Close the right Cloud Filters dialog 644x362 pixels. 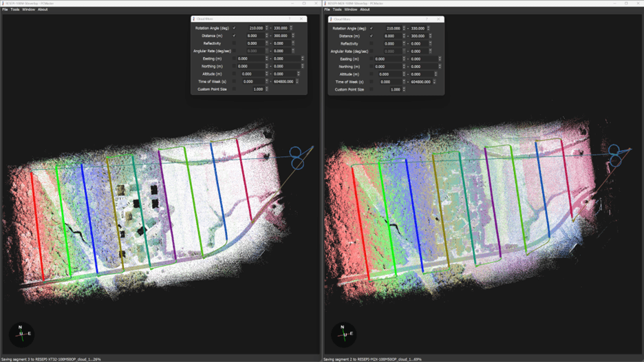(x=438, y=19)
